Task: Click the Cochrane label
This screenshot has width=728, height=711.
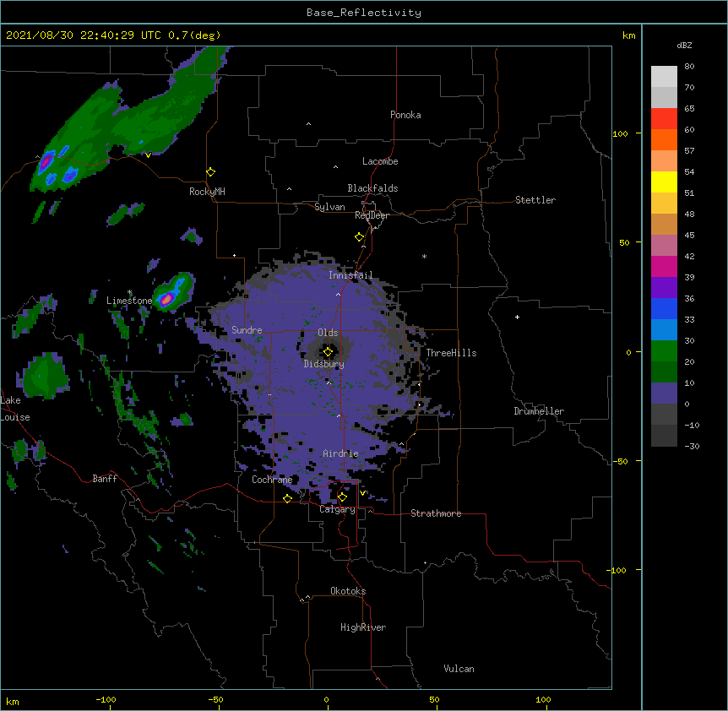Action: point(272,480)
